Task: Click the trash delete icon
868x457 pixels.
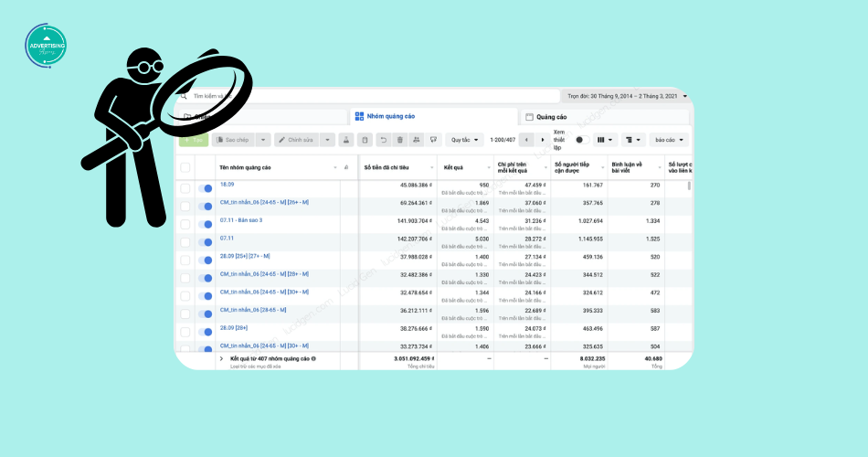Action: 399,140
